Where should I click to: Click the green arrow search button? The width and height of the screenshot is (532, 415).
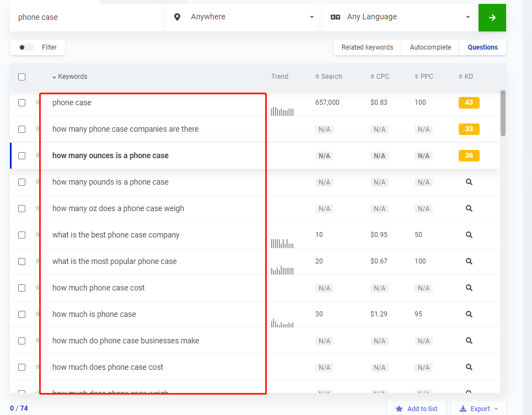point(492,18)
